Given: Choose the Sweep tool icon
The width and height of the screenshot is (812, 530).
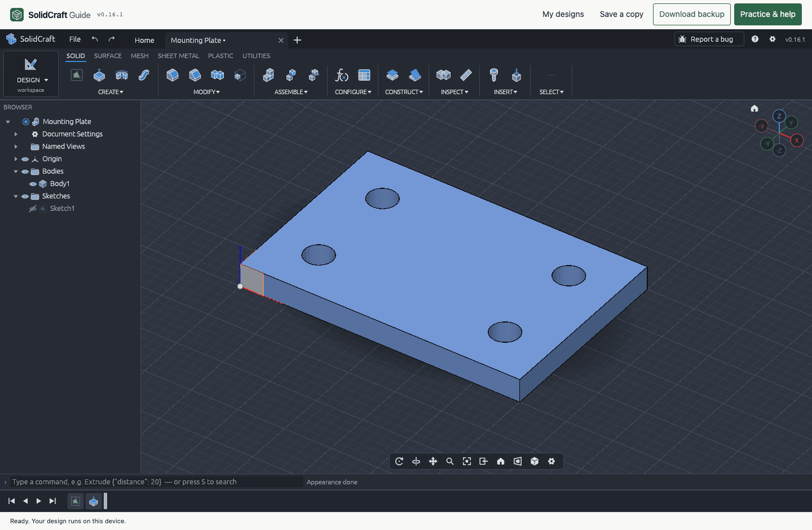Looking at the screenshot, I should pyautogui.click(x=144, y=75).
